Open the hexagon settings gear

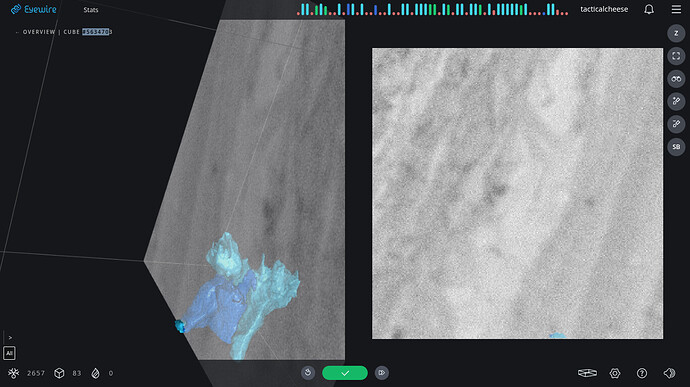pyautogui.click(x=615, y=373)
